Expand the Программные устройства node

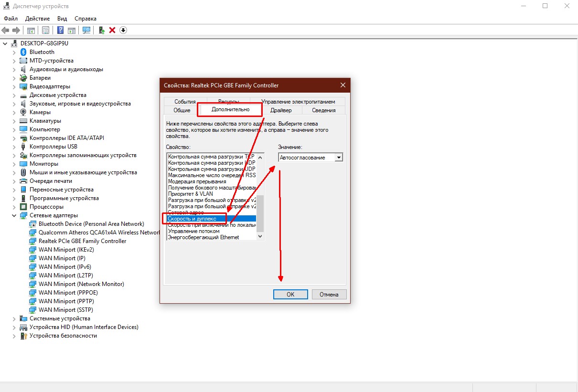point(14,198)
